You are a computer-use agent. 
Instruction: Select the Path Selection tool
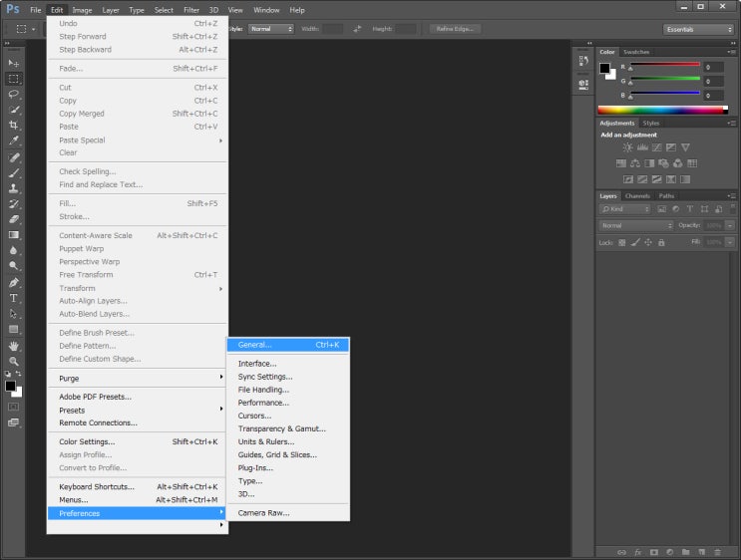tap(14, 314)
